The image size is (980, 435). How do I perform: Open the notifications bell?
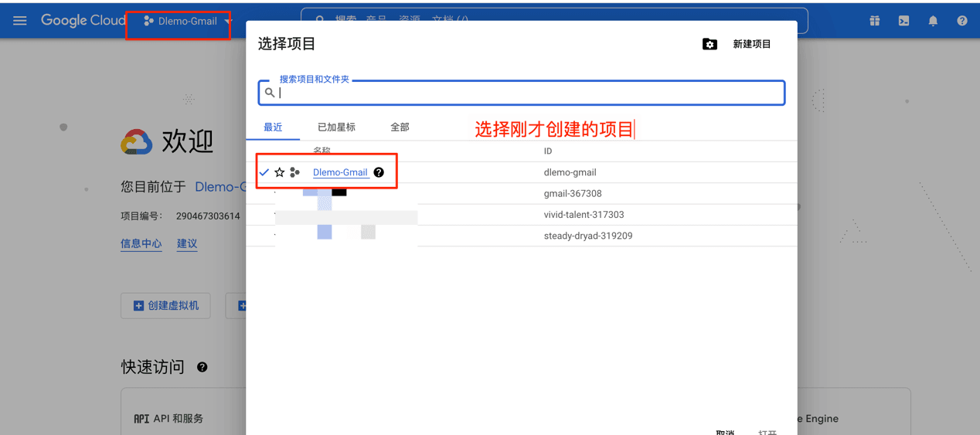pyautogui.click(x=933, y=21)
